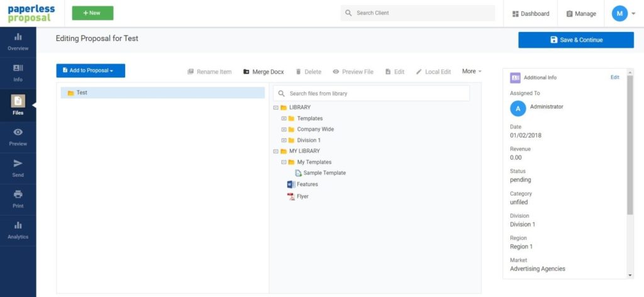Click Local Edit in toolbar
The width and height of the screenshot is (644, 297).
pos(433,72)
